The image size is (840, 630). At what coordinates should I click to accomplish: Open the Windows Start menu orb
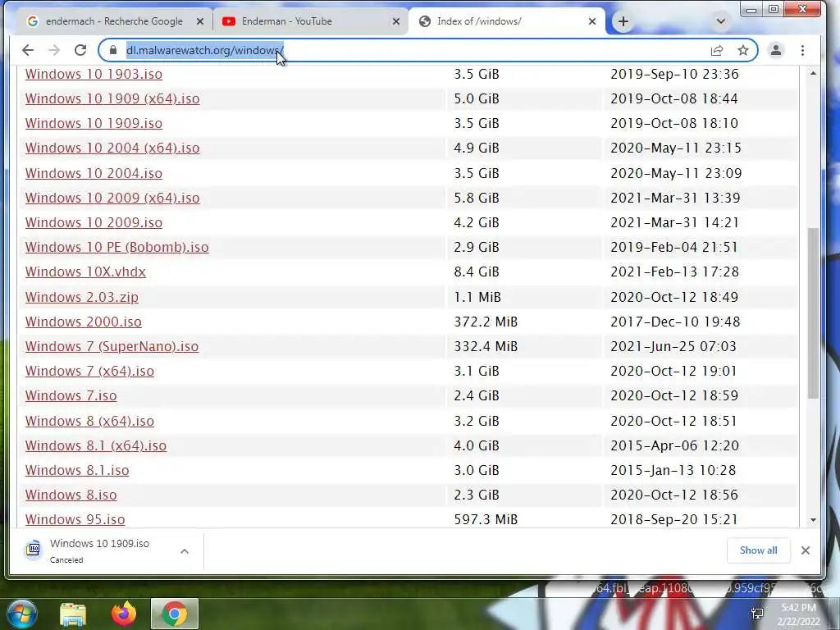click(x=21, y=614)
